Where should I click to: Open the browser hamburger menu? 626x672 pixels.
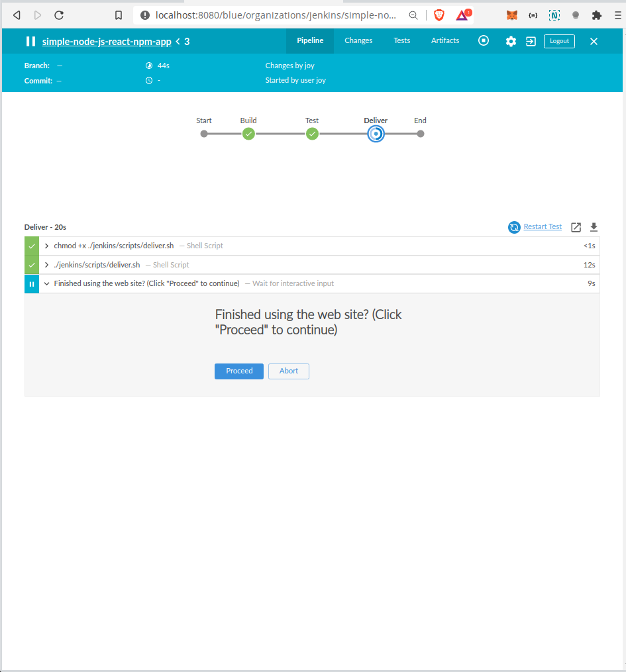click(x=618, y=15)
